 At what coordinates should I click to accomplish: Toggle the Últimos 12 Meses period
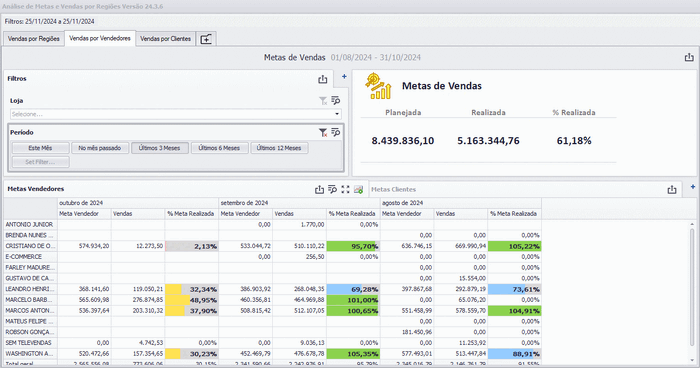point(279,148)
